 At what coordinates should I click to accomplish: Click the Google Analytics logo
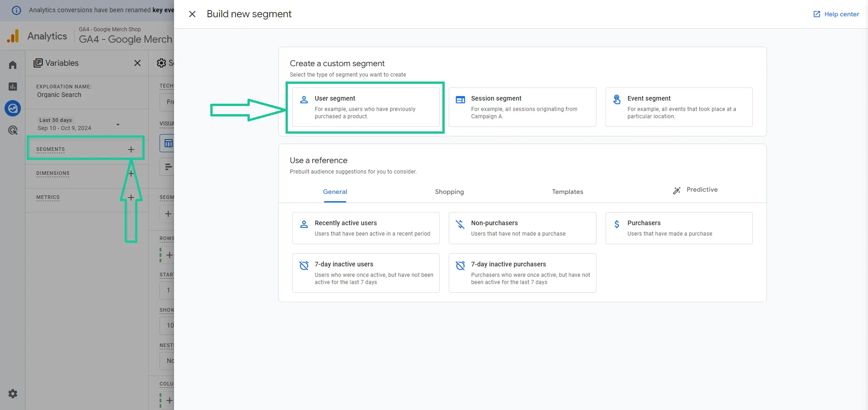coord(13,36)
